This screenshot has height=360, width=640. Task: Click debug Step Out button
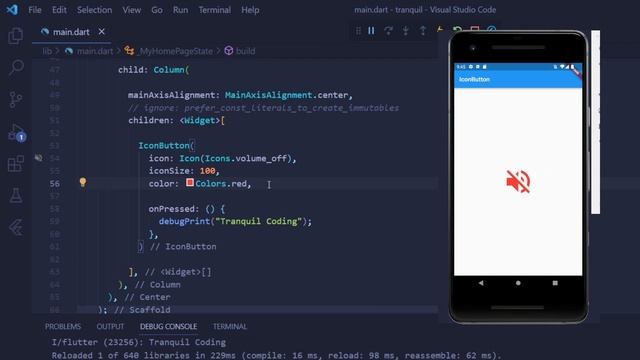point(423,31)
